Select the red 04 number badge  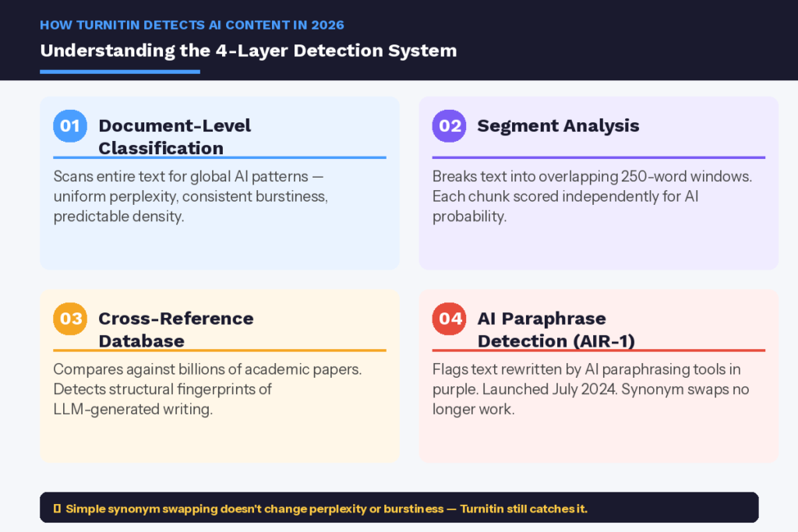tap(449, 319)
